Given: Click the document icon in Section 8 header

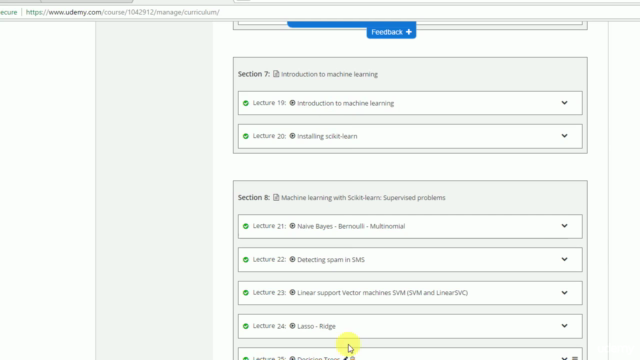Looking at the screenshot, I should coord(276,197).
